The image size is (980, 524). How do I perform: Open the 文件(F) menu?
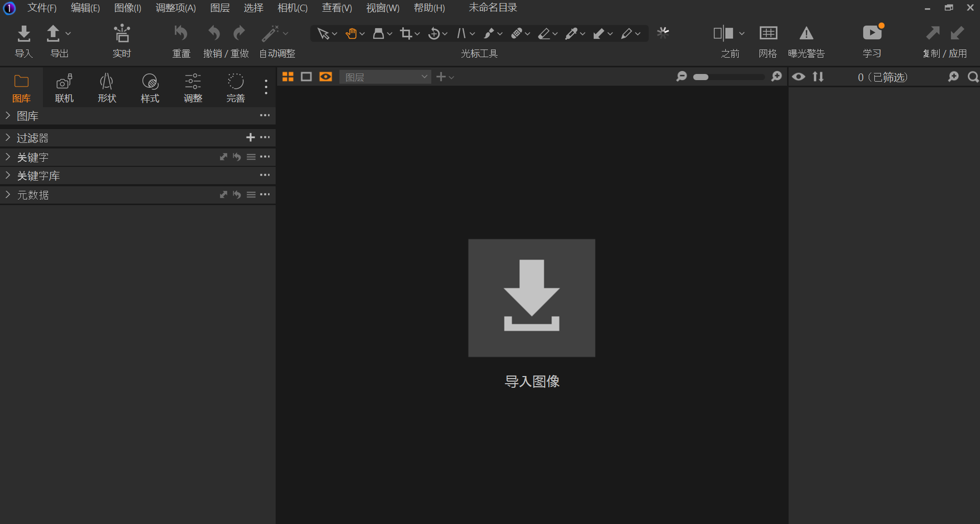click(x=42, y=8)
